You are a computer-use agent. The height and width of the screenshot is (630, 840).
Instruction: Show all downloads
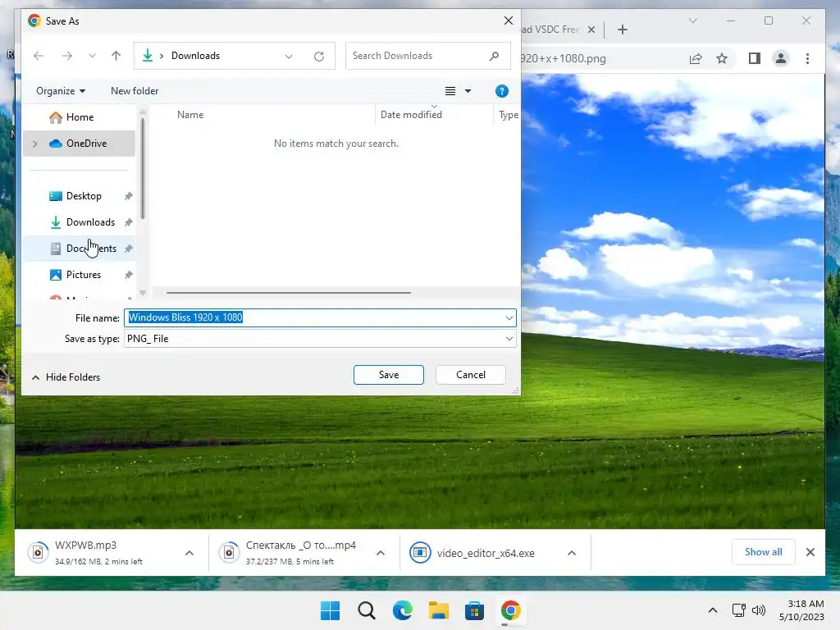(x=764, y=552)
